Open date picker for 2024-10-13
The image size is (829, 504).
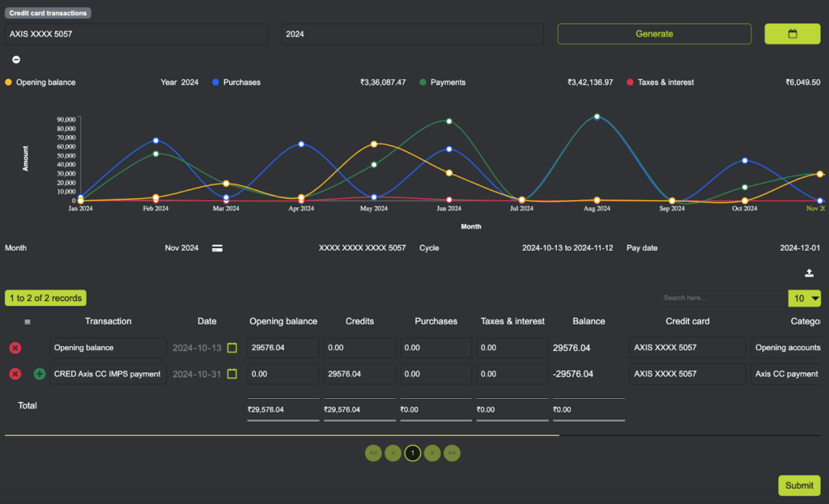coord(232,348)
